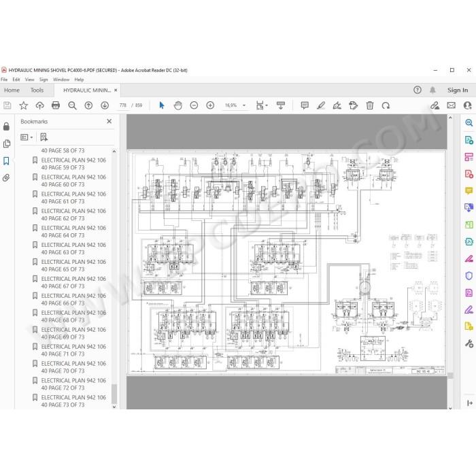The height and width of the screenshot is (476, 476).
Task: Go to previous page arrow icon
Action: [88, 105]
